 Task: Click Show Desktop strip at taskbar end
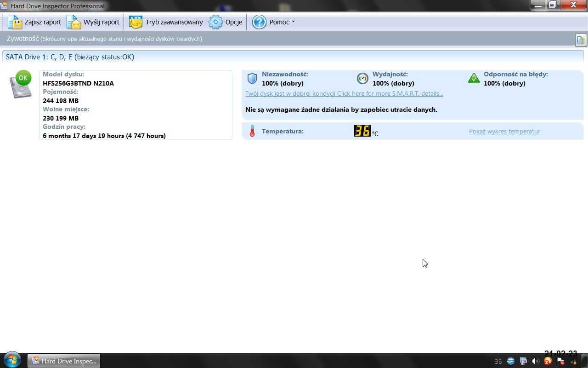tap(584, 361)
